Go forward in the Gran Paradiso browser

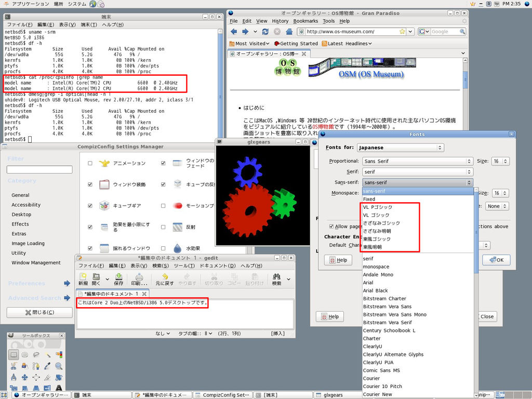pyautogui.click(x=245, y=32)
